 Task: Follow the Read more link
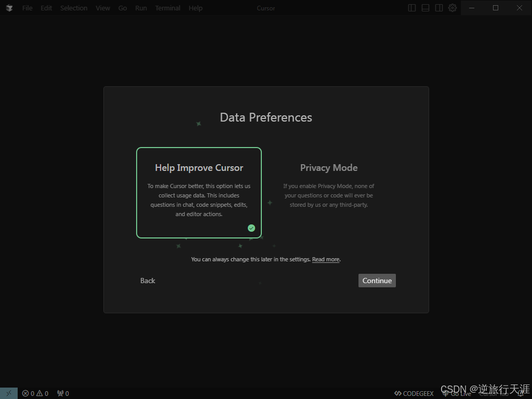click(326, 259)
